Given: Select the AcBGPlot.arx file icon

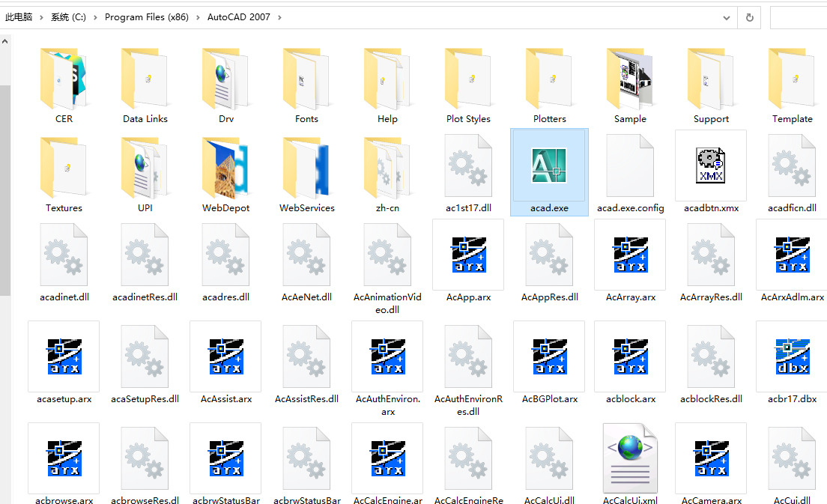Looking at the screenshot, I should [550, 356].
